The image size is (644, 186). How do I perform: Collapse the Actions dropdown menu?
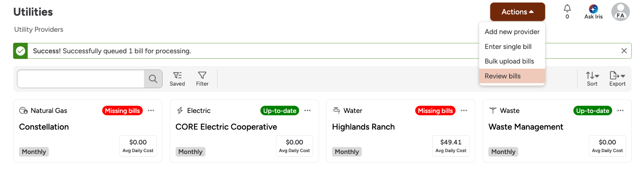pyautogui.click(x=517, y=12)
